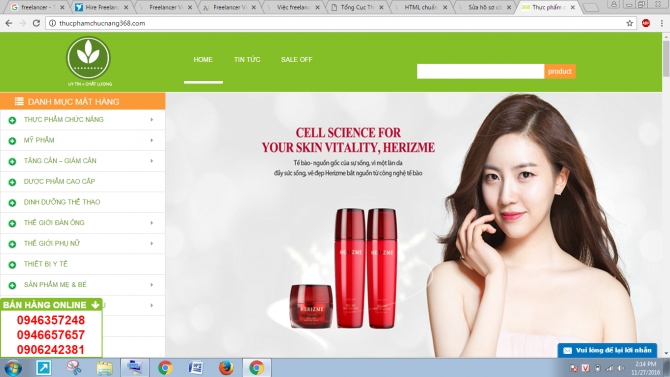Switch to the Sửa hồ sơ browser tab
This screenshot has width=670, height=377.
[485, 7]
